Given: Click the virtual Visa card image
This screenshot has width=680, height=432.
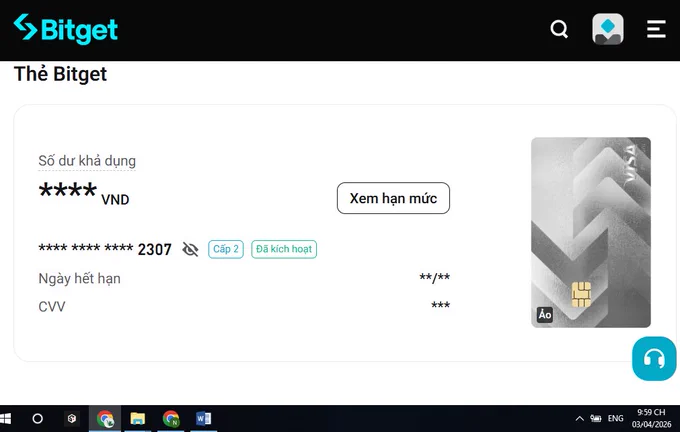Looking at the screenshot, I should tap(591, 232).
